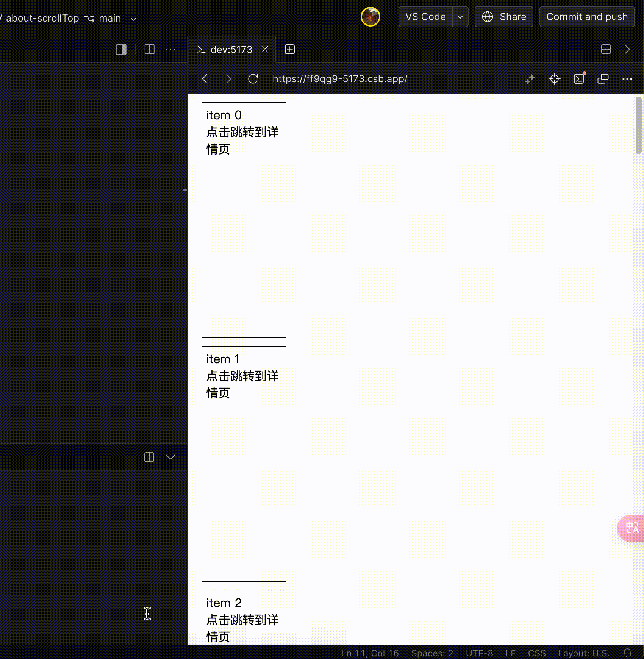This screenshot has width=644, height=659.
Task: Open the preview toolbar ellipsis menu
Action: coord(628,79)
